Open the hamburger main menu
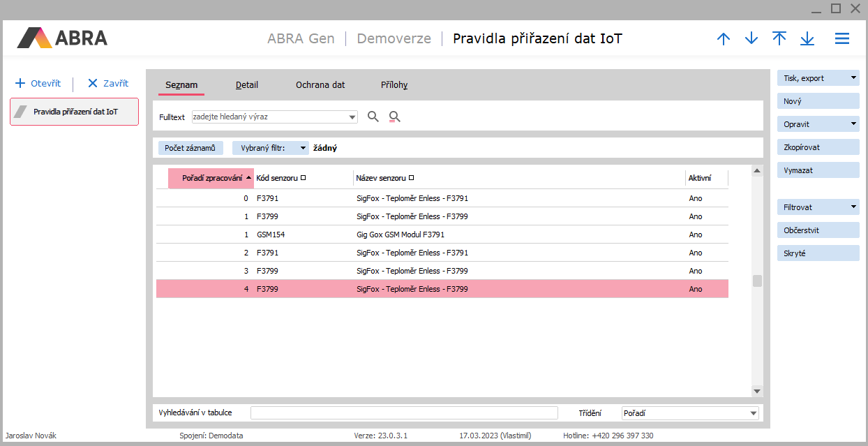 pyautogui.click(x=842, y=39)
